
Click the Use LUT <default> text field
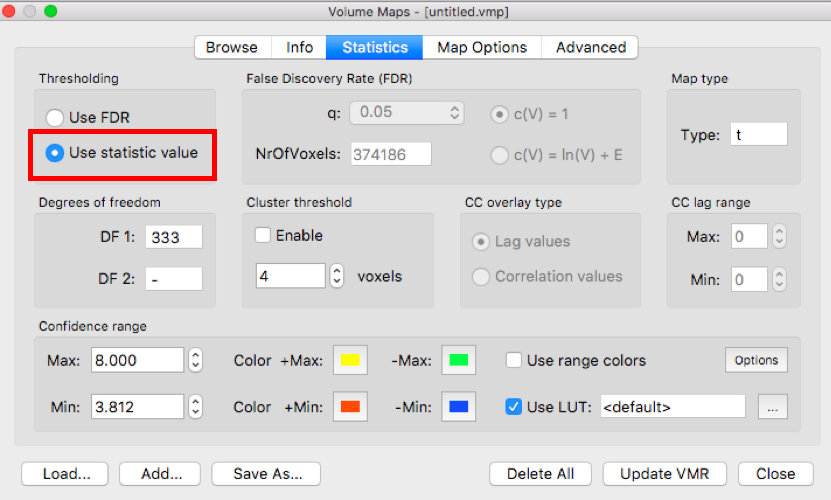(x=673, y=407)
